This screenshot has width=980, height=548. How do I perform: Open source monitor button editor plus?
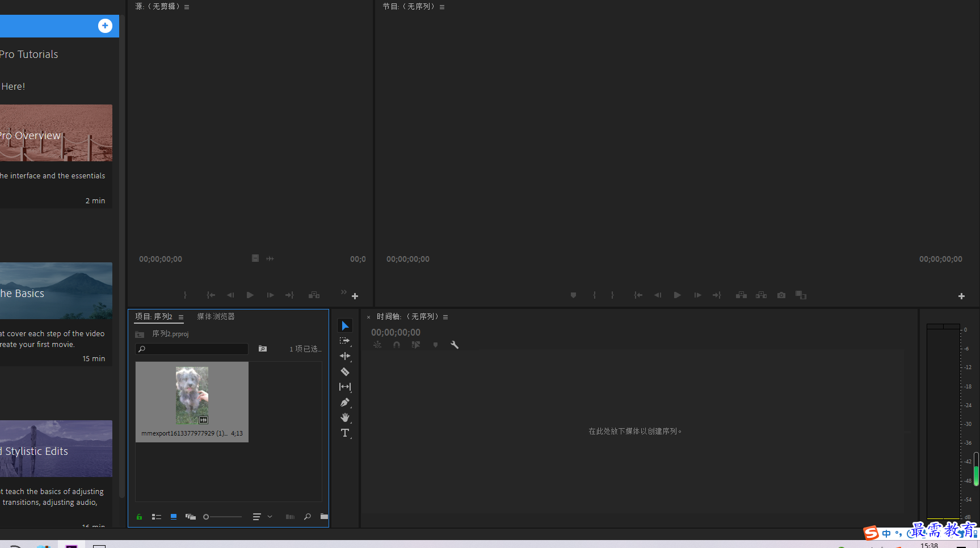pos(355,296)
